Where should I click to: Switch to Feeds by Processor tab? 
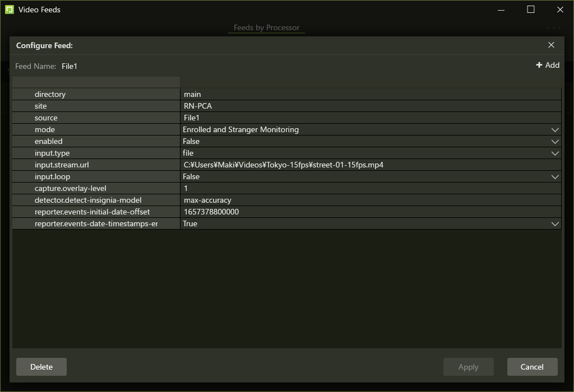(266, 27)
